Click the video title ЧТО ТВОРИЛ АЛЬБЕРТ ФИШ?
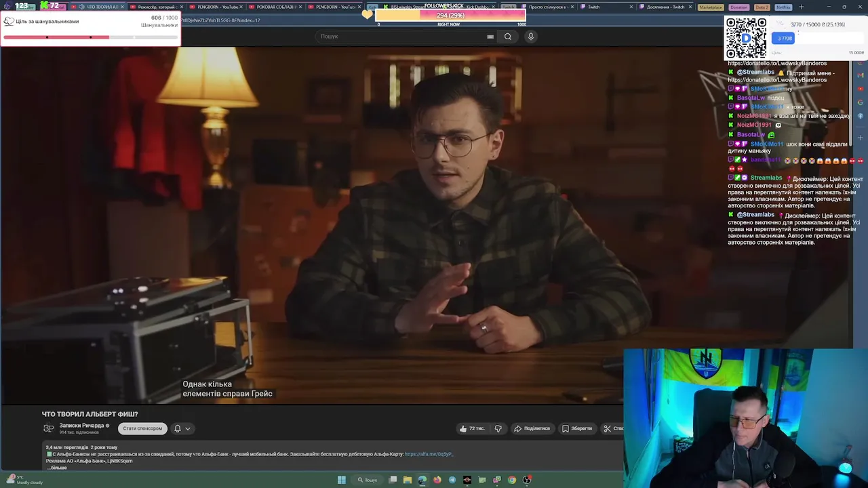This screenshot has height=488, width=868. point(90,414)
